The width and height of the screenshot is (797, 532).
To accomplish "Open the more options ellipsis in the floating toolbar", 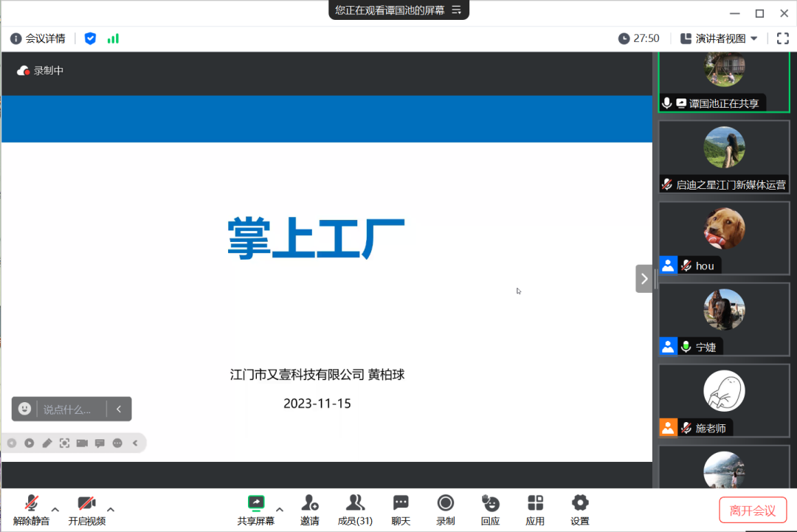I will pos(117,443).
